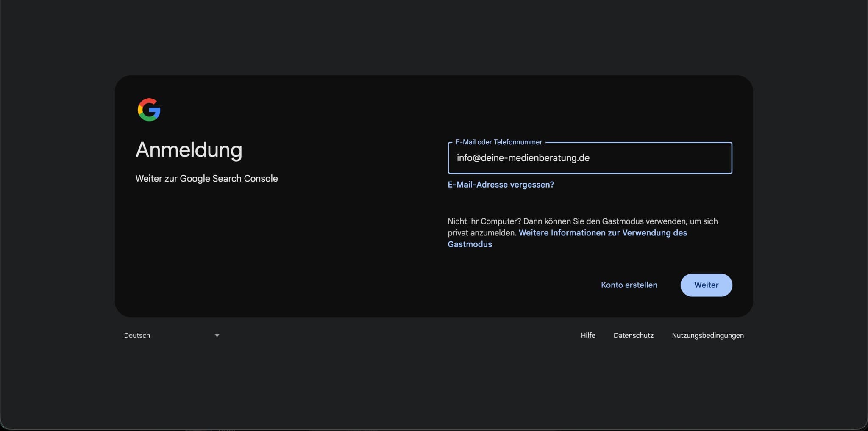
Task: Select the typed email address info@deine-medienberatung.de
Action: click(523, 157)
